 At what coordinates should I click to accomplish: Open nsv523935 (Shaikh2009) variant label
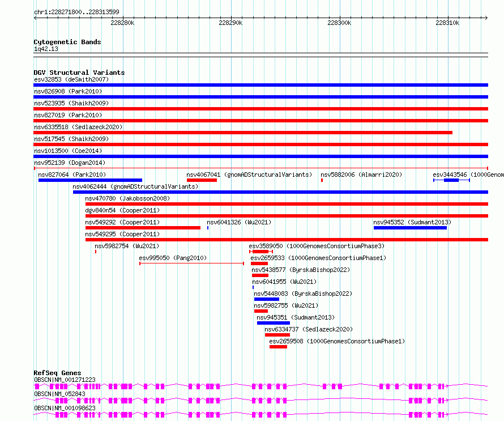(x=71, y=103)
